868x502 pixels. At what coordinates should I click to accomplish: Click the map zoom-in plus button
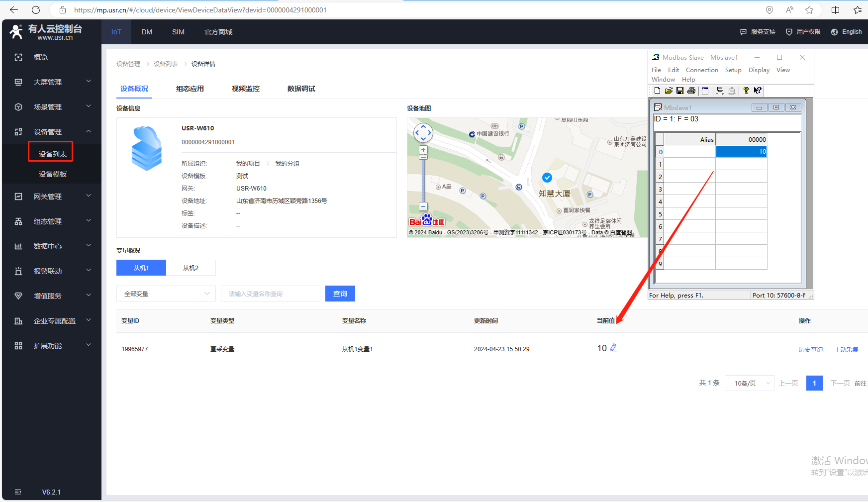(x=423, y=150)
